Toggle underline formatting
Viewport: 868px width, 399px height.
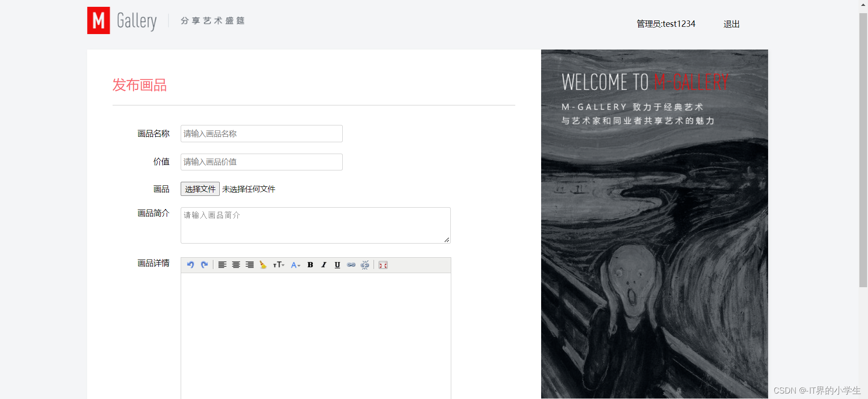tap(337, 265)
